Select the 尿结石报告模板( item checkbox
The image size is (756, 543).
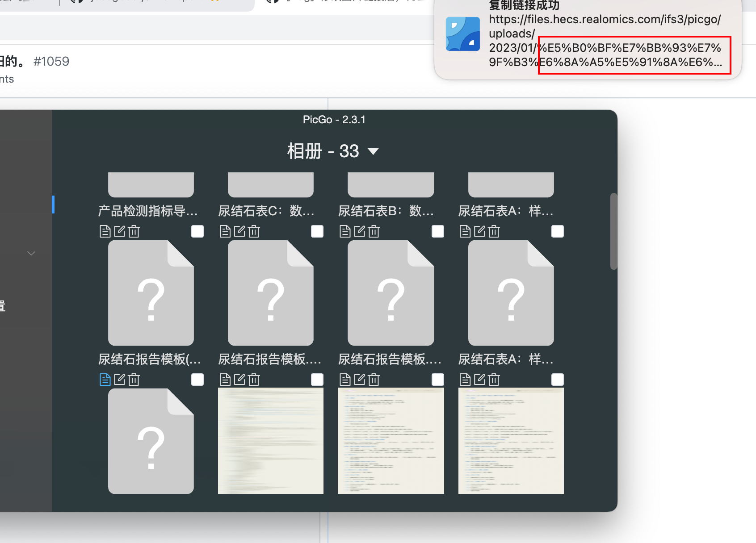197,380
